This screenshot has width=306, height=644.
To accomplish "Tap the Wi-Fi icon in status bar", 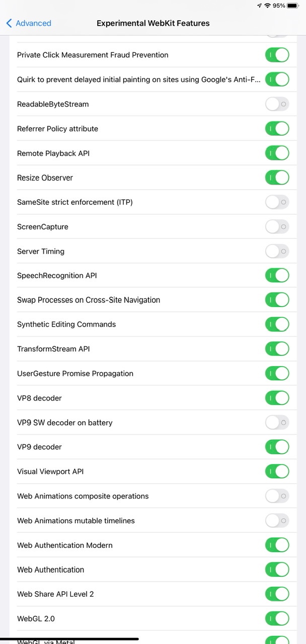I will coord(267,6).
